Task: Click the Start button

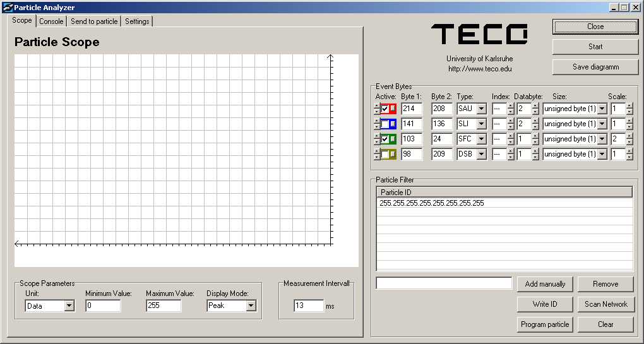Action: [595, 47]
